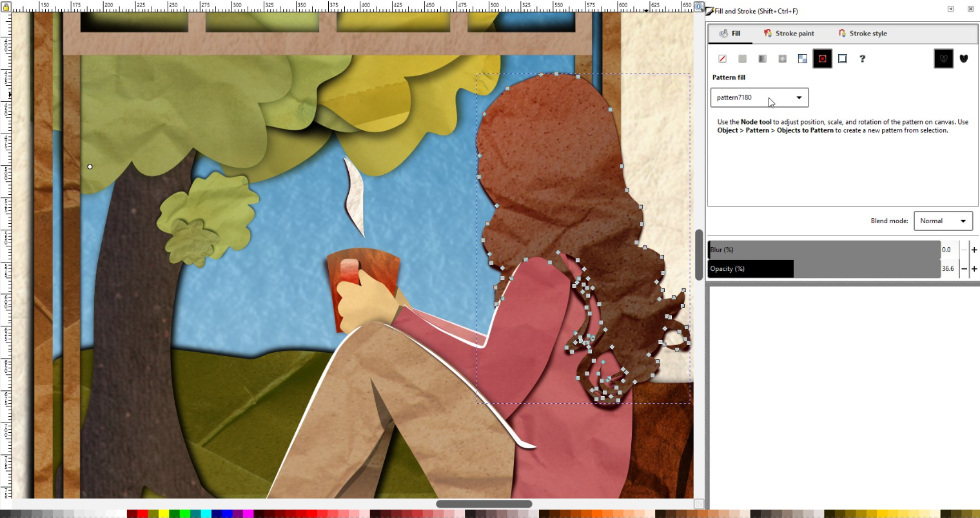Decrease Opacity with the minus button
Viewport: 980px width, 518px height.
[x=964, y=269]
